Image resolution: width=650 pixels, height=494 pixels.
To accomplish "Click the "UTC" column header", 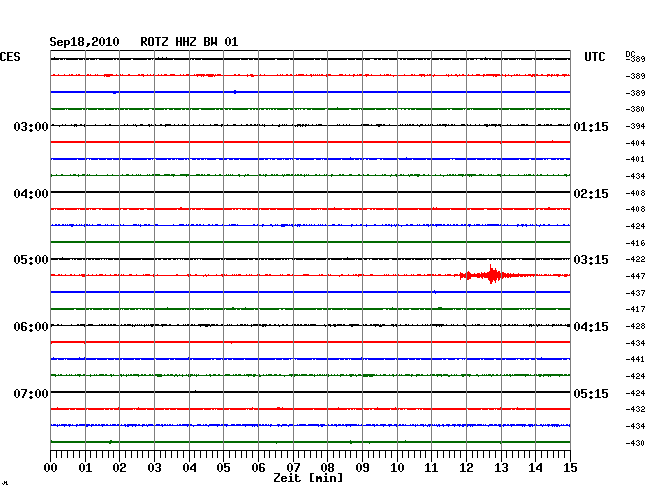I will click(594, 57).
